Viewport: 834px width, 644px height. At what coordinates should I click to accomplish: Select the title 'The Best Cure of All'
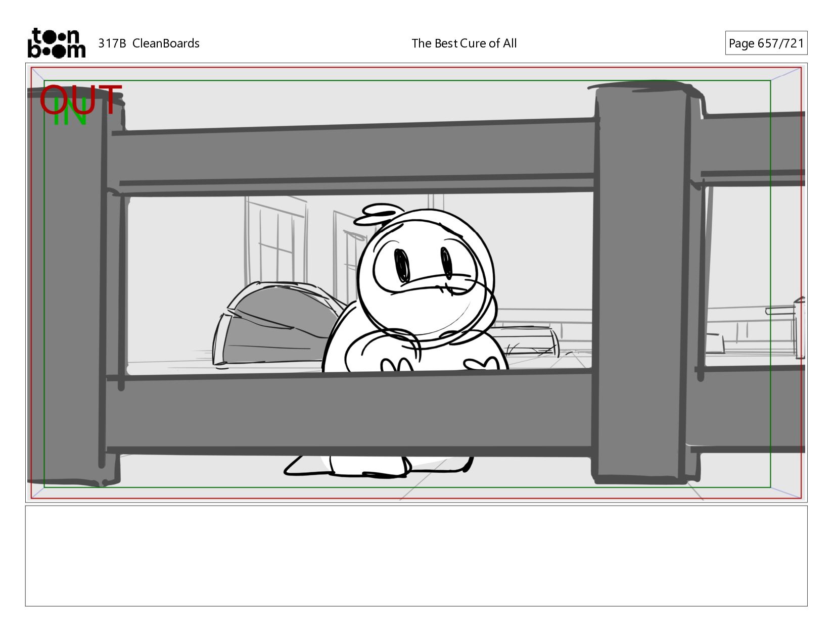(x=464, y=43)
